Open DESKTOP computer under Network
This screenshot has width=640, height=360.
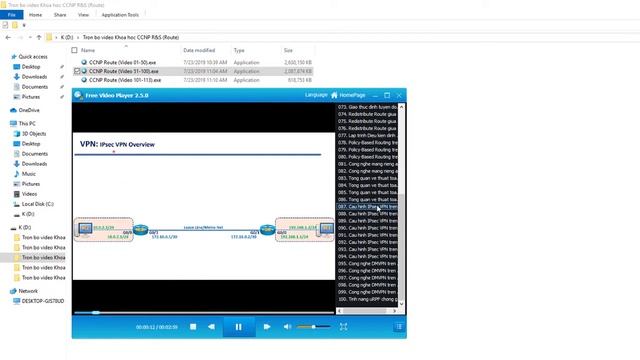pos(42,301)
